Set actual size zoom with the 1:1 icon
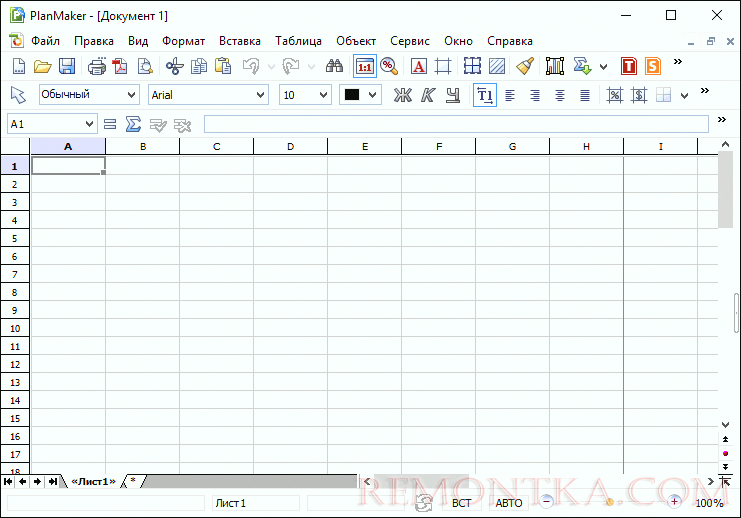The height and width of the screenshot is (518, 741). coord(364,66)
